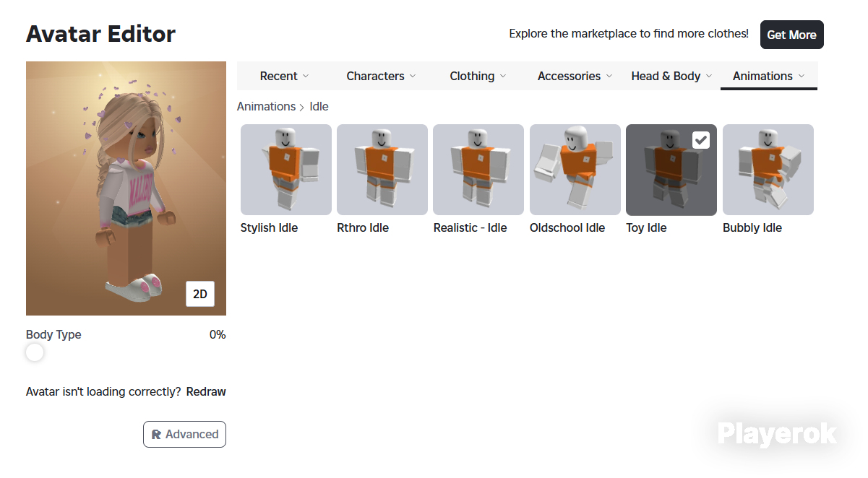Click the Get More button
Viewport: 868px width, 478px height.
[792, 35]
